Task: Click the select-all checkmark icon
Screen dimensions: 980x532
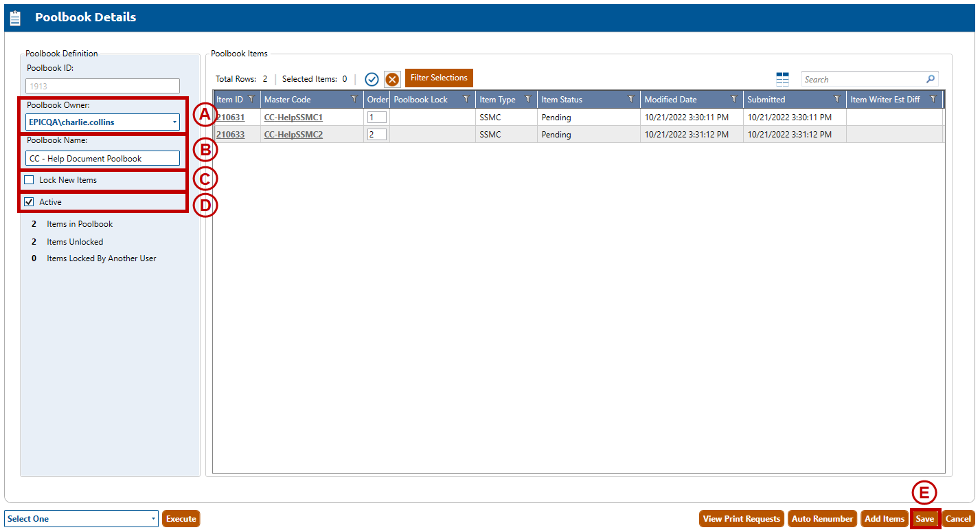Action: coord(372,79)
